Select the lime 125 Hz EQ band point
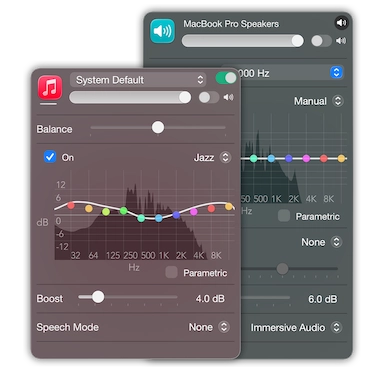This screenshot has width=383, height=370. tap(106, 212)
